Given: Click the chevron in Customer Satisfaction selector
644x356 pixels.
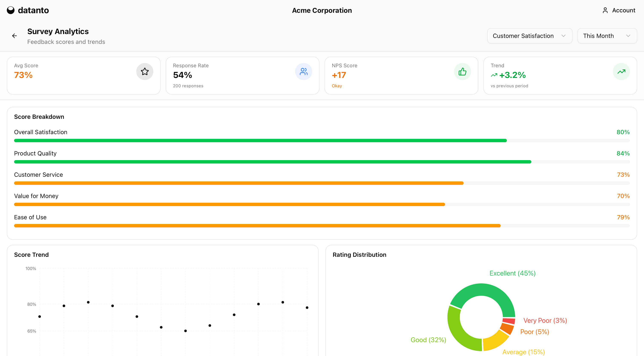Looking at the screenshot, I should 563,36.
